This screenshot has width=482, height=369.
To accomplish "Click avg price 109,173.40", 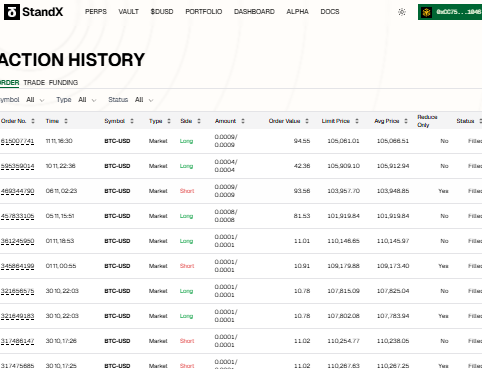I will coord(393,266).
